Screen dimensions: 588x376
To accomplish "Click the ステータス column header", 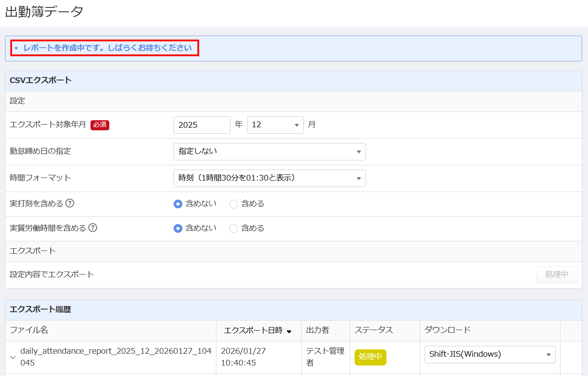I will [374, 330].
